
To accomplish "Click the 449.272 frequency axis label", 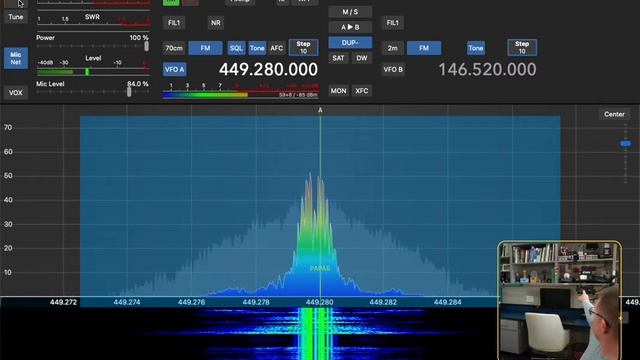I will [x=63, y=302].
